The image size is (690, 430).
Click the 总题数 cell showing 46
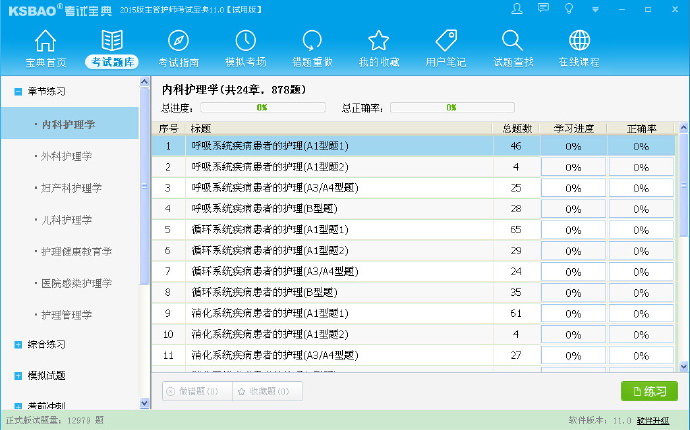(x=516, y=146)
